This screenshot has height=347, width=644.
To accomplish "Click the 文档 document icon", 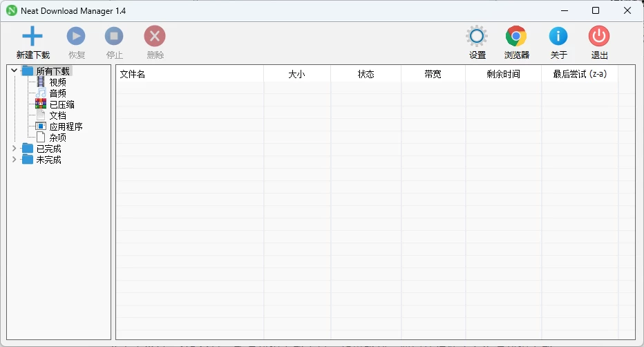I will click(x=41, y=115).
